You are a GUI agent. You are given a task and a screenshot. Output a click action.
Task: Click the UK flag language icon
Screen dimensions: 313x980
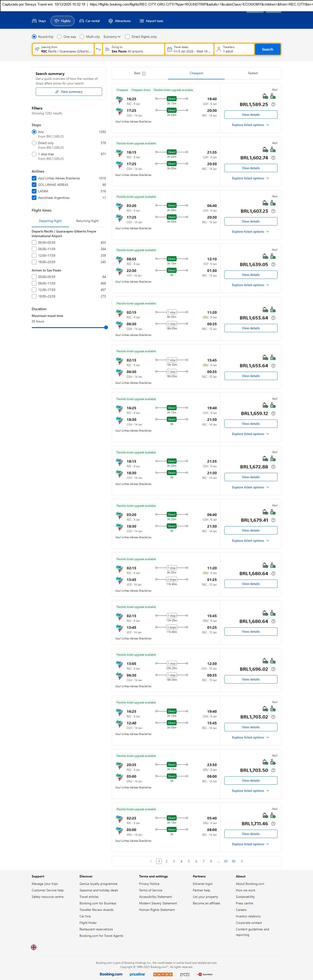(34, 947)
